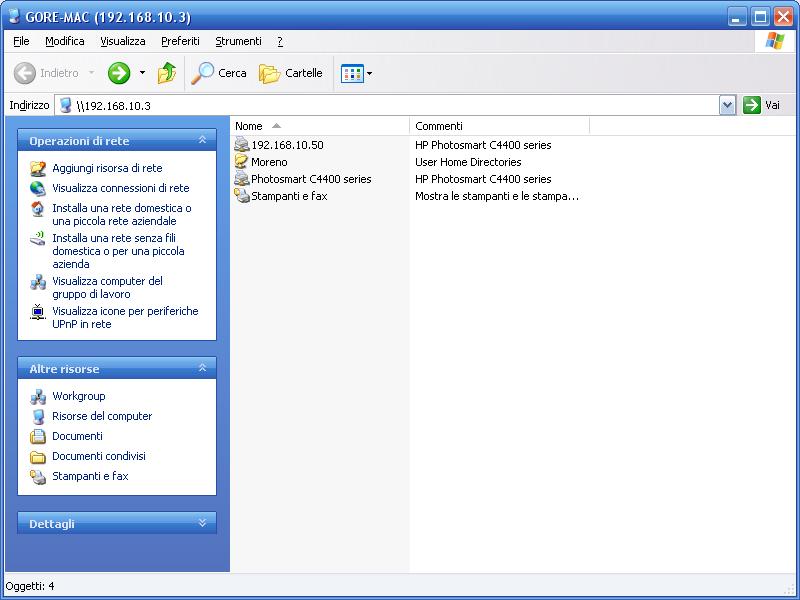Collapse the Operazioni di rete panel
The width and height of the screenshot is (800, 600).
(203, 140)
